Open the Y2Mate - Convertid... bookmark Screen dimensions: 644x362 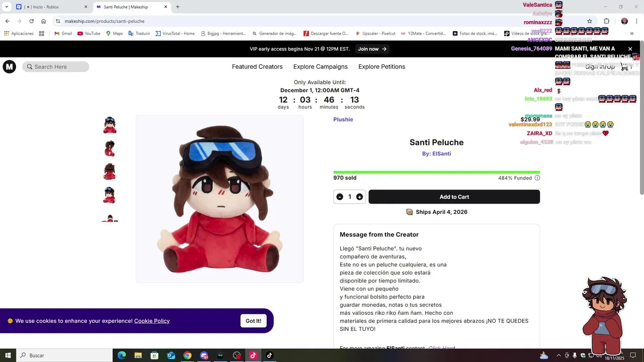(424, 34)
